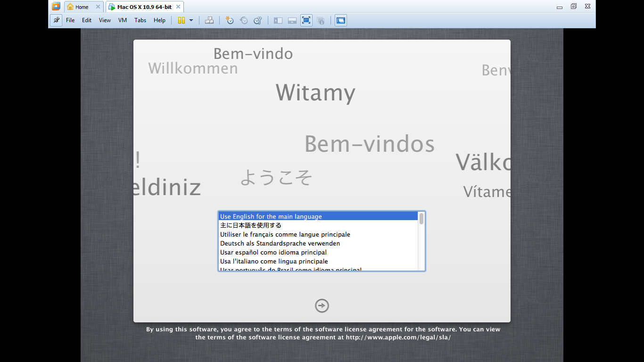
Task: Open the File menu
Action: click(x=70, y=20)
